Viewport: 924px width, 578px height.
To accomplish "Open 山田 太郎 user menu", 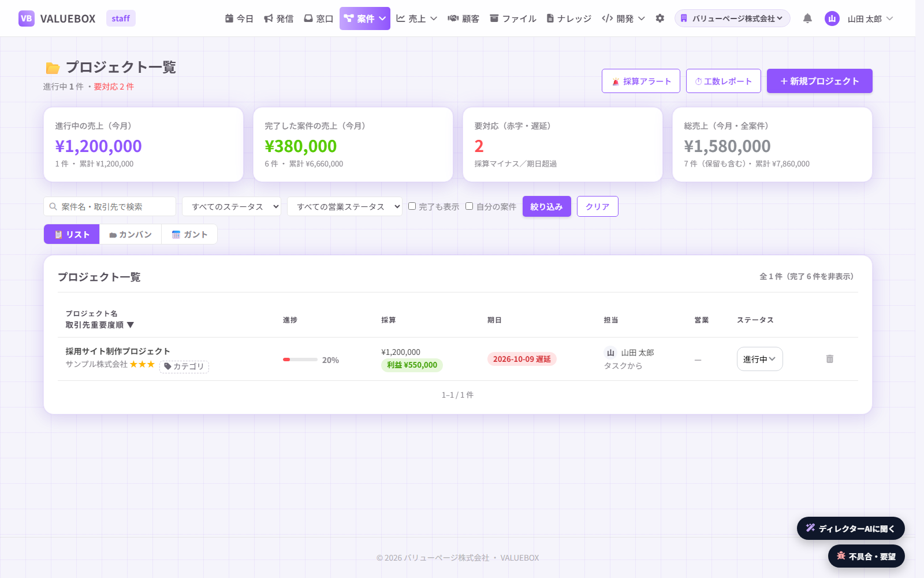I will coord(870,18).
